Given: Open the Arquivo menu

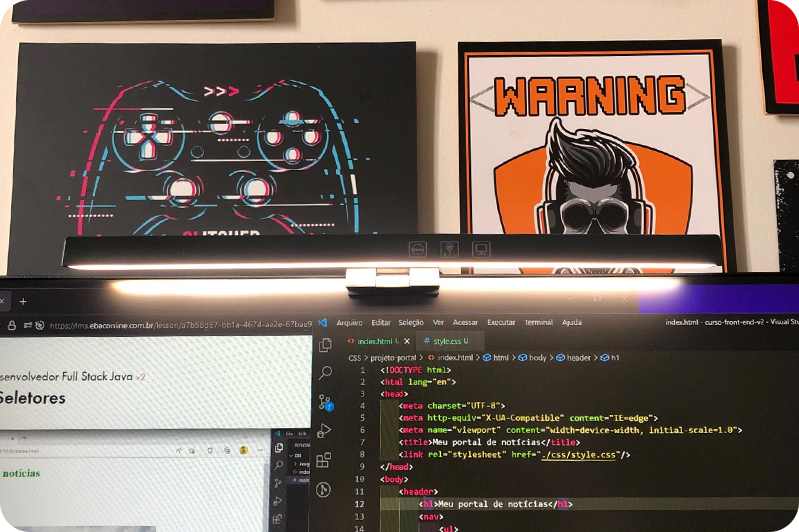Looking at the screenshot, I should [349, 323].
